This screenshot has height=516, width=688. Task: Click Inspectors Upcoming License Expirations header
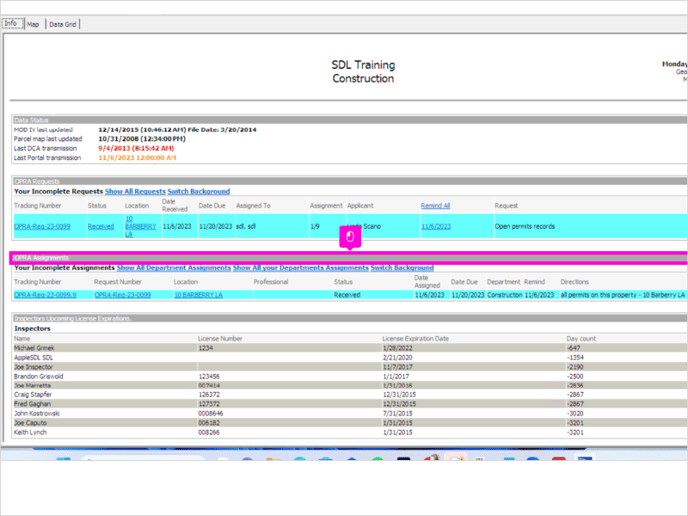click(349, 319)
